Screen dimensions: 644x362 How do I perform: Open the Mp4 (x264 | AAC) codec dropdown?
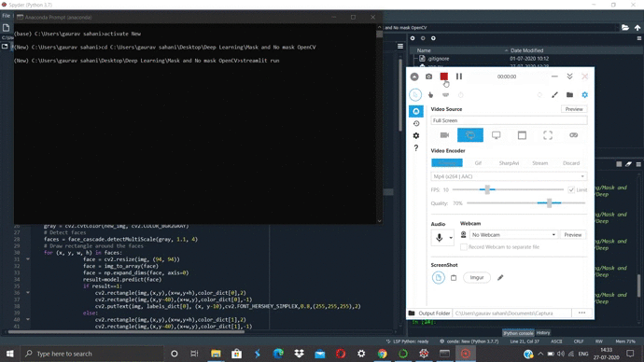[x=509, y=176]
